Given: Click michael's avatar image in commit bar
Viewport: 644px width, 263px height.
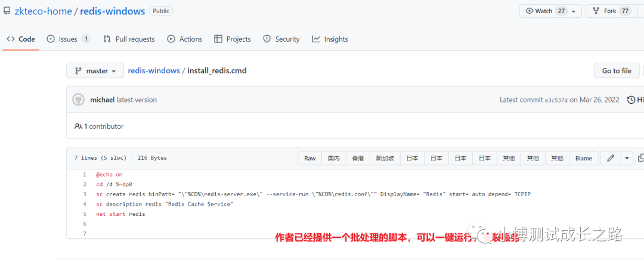Looking at the screenshot, I should [x=78, y=100].
